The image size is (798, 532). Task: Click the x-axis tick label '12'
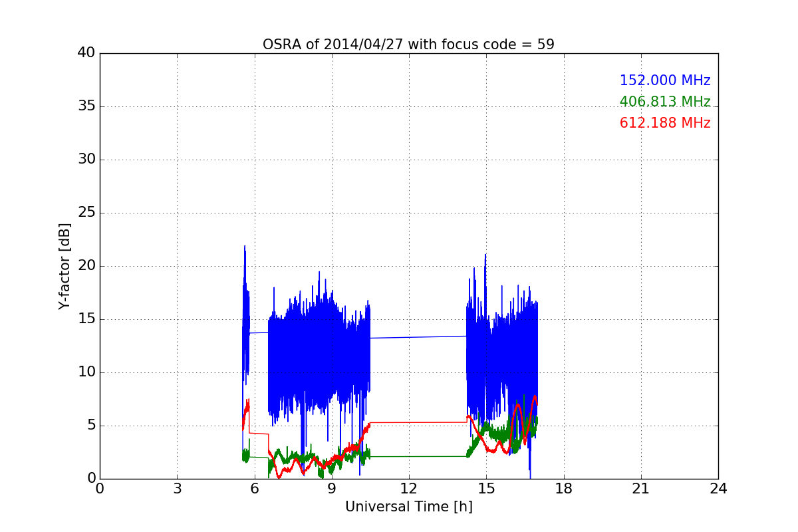[409, 489]
